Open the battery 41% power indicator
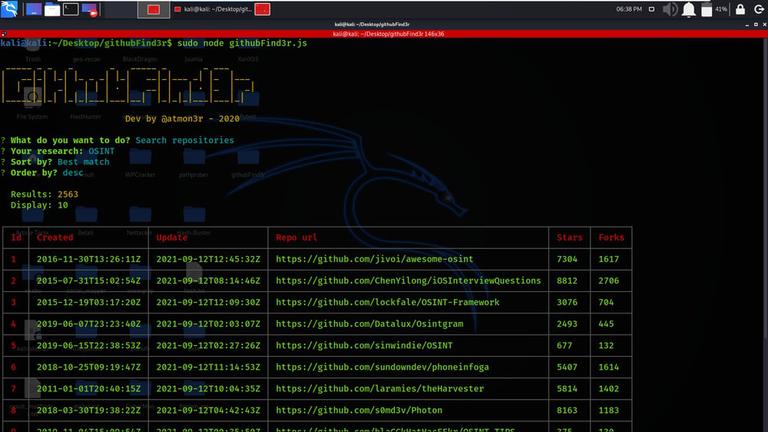This screenshot has width=768, height=432. click(x=714, y=9)
